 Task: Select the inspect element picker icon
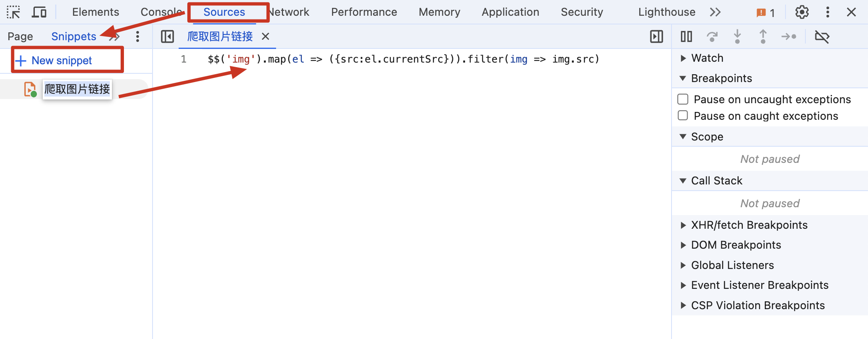(13, 12)
